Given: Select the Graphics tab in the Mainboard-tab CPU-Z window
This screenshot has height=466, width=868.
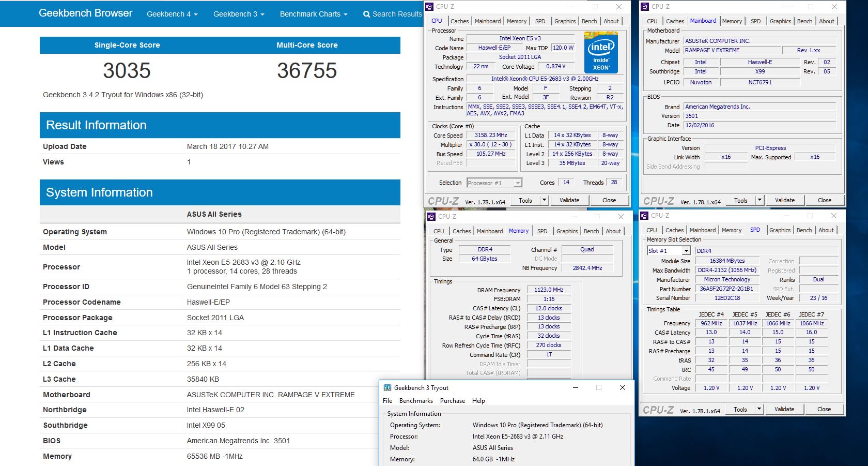Looking at the screenshot, I should click(x=780, y=21).
